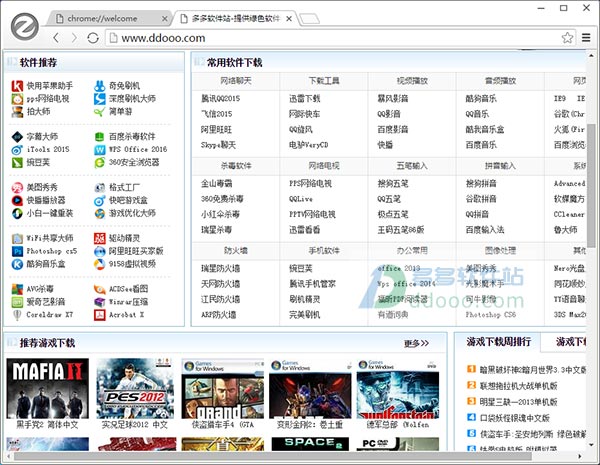The width and height of the screenshot is (600, 465).
Task: Click the Winrar压缩 icon
Action: (99, 302)
